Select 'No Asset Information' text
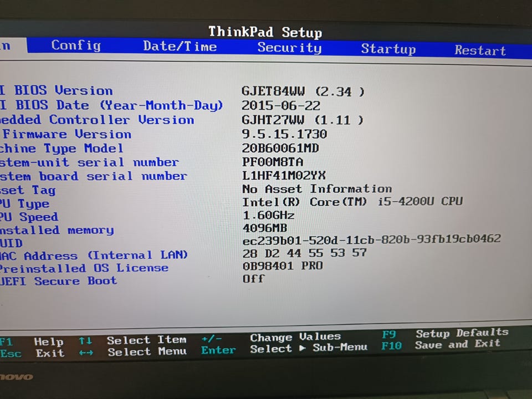532x399 pixels. coord(317,188)
